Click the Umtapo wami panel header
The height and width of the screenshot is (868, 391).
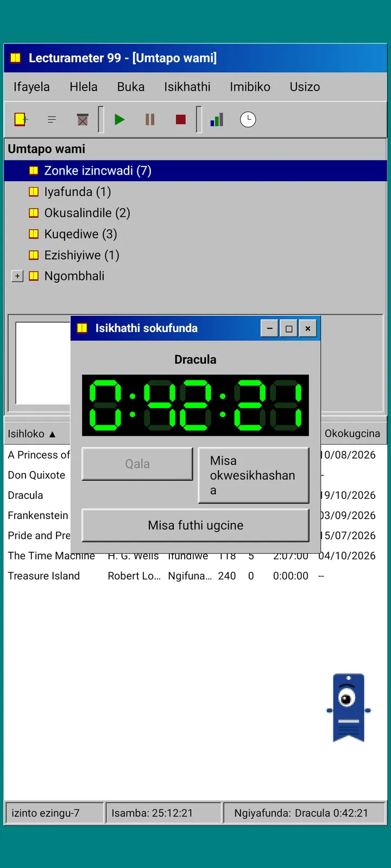195,149
